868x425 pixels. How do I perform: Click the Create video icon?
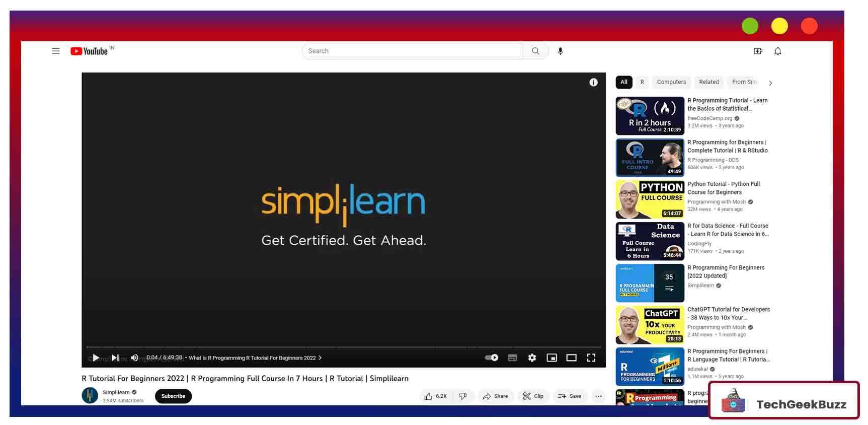click(x=758, y=51)
